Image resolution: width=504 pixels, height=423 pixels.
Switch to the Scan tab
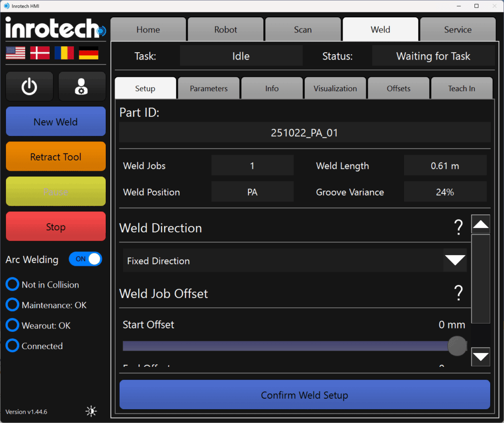pos(303,30)
